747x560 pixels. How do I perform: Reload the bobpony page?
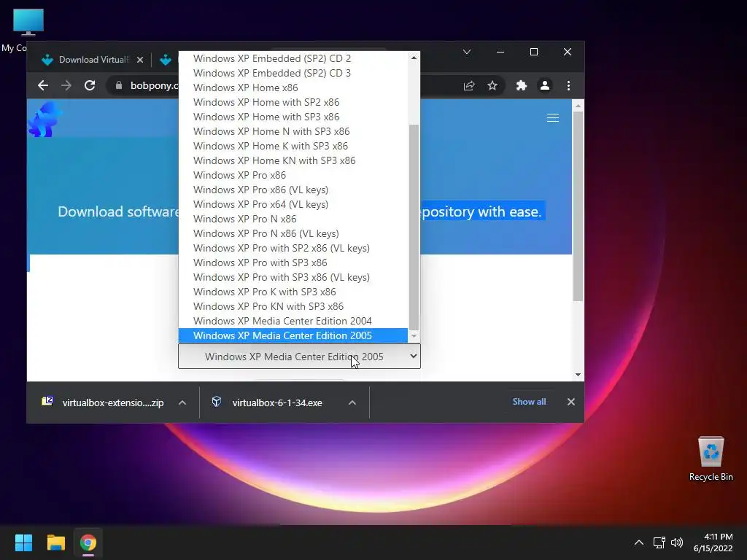(90, 86)
